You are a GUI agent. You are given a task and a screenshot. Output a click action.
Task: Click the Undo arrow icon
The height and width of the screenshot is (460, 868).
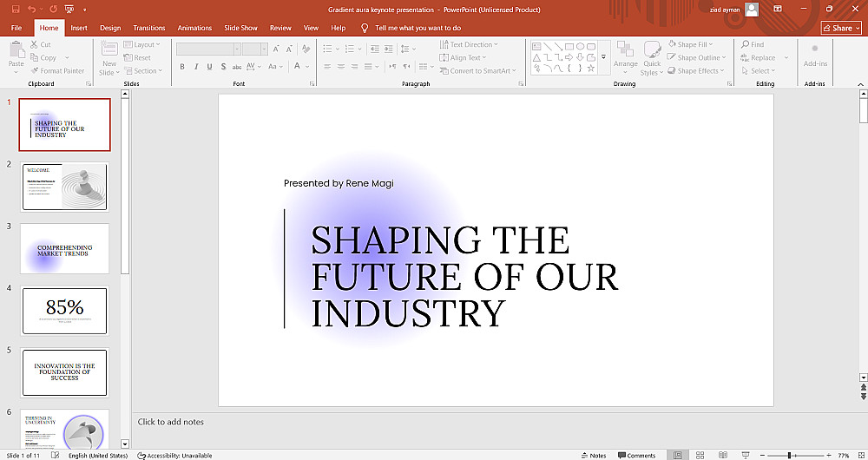click(x=32, y=9)
